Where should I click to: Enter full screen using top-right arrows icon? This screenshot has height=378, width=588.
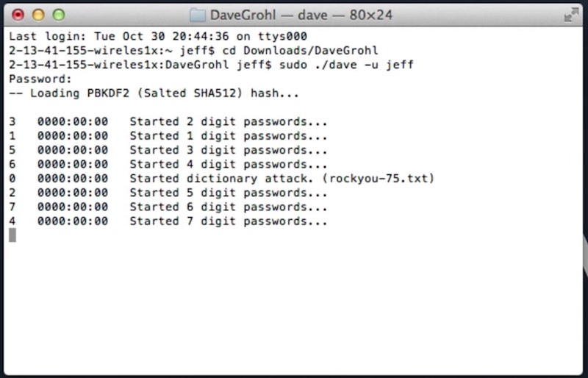[x=570, y=15]
